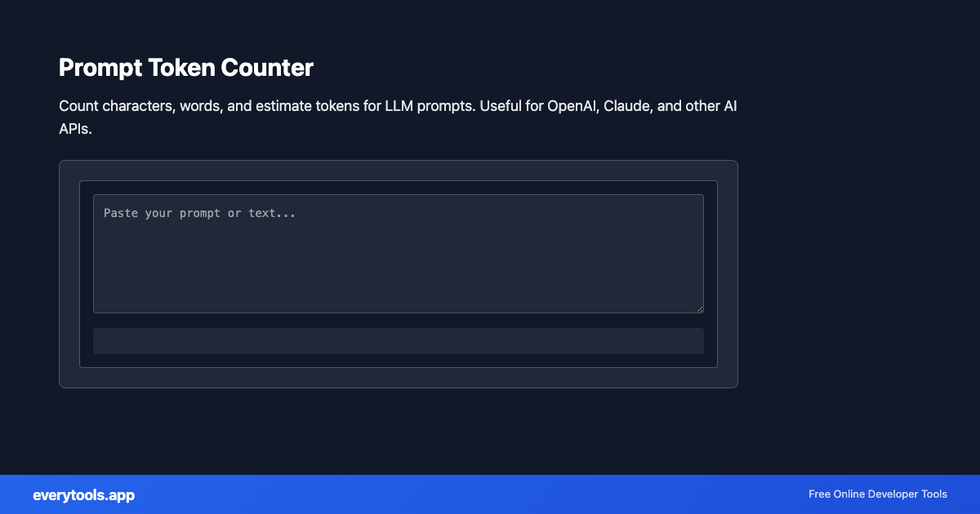Click the bottom-right grip of the text box

[x=701, y=308]
